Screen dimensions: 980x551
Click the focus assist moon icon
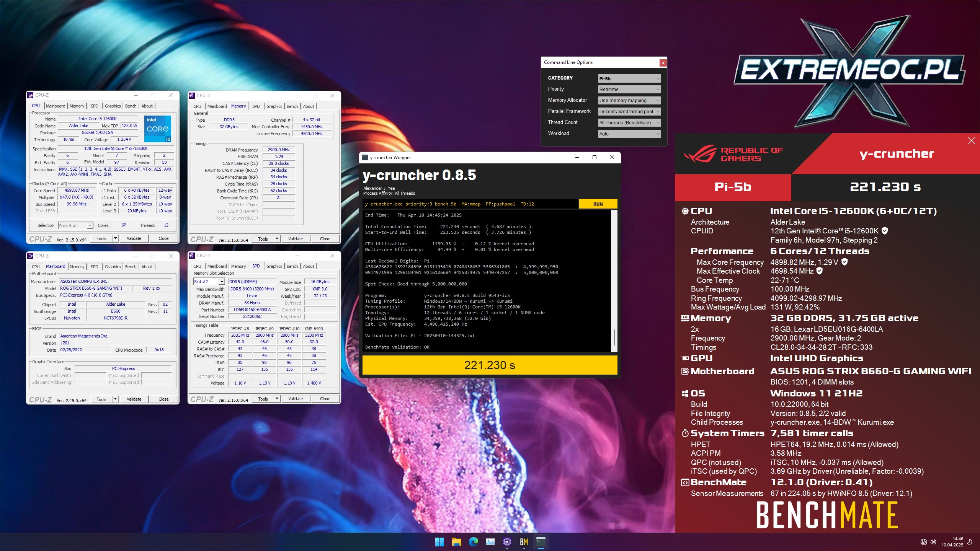[970, 542]
